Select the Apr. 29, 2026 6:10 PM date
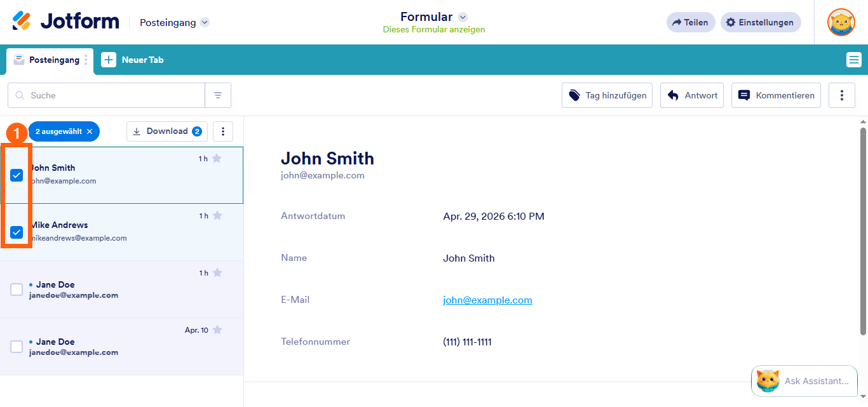868x407 pixels. [494, 217]
